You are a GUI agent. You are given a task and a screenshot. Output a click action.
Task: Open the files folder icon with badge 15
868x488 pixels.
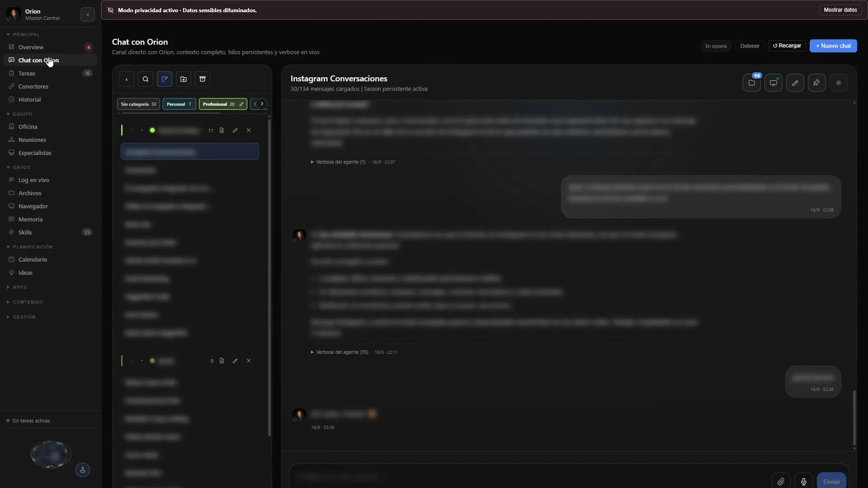point(752,83)
